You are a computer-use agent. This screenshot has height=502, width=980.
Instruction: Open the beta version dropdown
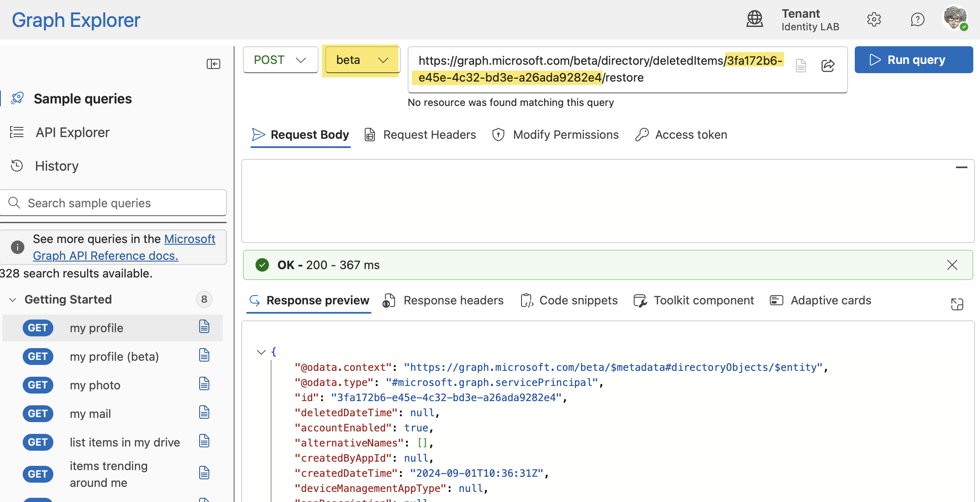(x=362, y=60)
